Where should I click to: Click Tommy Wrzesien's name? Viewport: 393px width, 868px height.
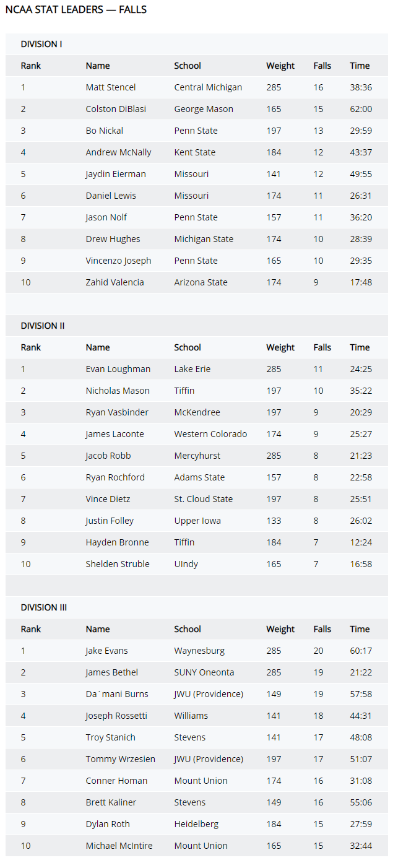[x=120, y=759]
